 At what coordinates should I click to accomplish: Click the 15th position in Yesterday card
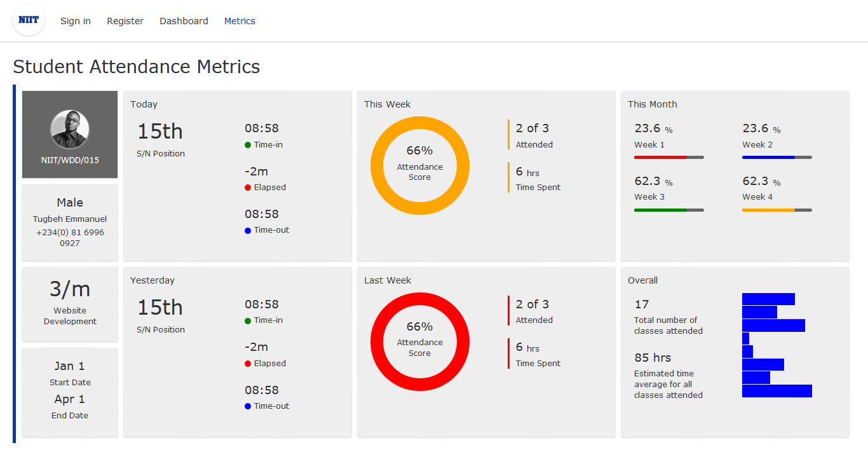(160, 308)
